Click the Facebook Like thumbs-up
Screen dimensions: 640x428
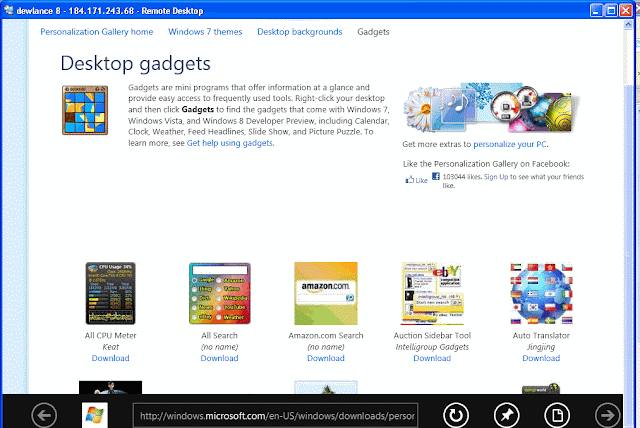point(416,180)
